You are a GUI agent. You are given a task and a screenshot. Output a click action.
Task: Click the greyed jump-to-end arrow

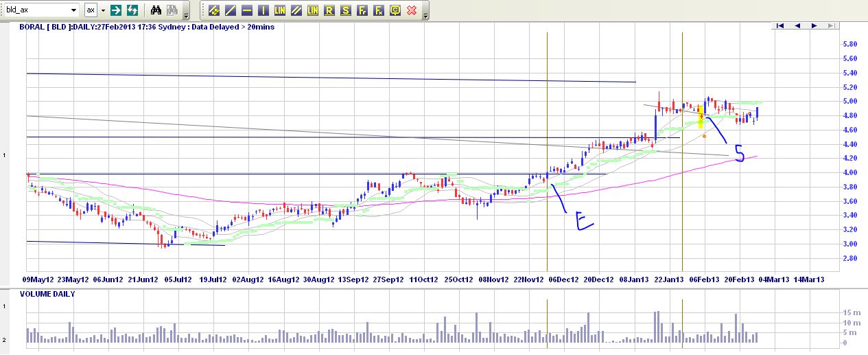click(831, 25)
